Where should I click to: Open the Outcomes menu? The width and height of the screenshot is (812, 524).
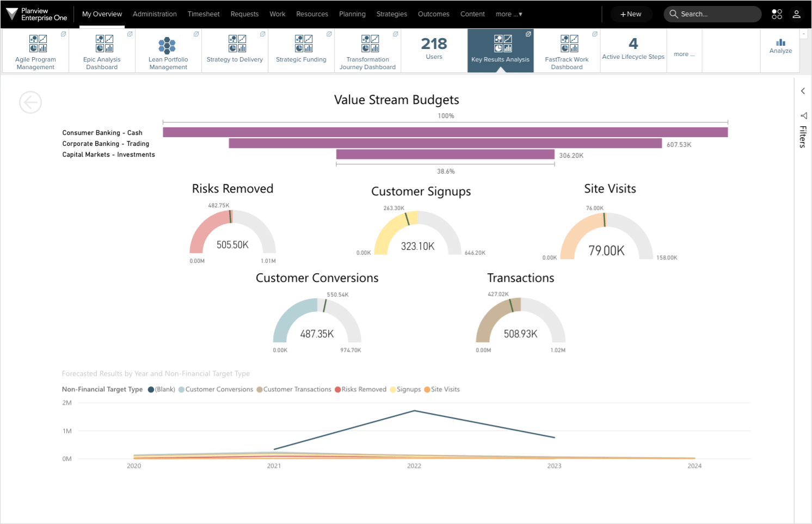point(434,14)
